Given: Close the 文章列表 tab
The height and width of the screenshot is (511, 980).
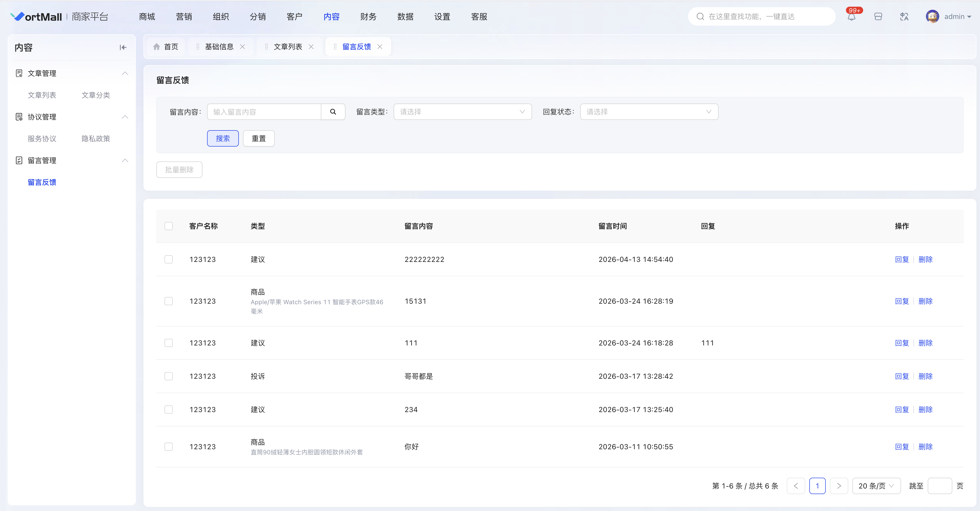Looking at the screenshot, I should (311, 47).
